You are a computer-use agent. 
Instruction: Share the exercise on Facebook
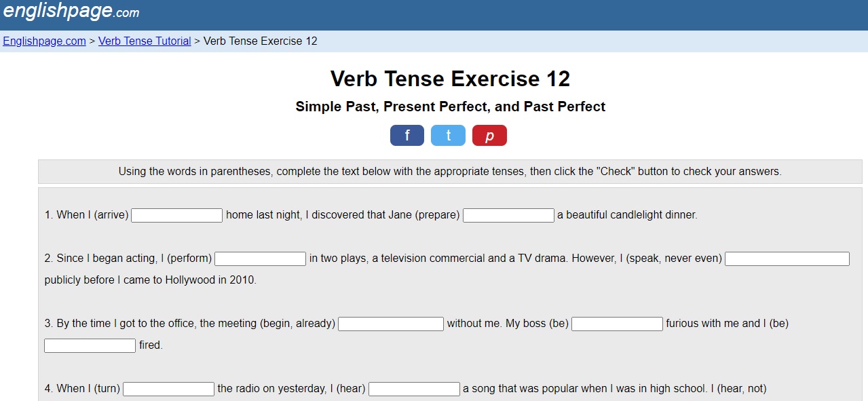point(407,136)
